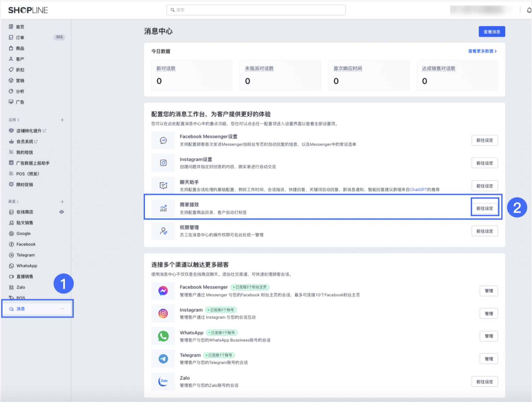The height and width of the screenshot is (402, 532).
Task: Click 前往设定 for 商家提效
Action: point(484,208)
